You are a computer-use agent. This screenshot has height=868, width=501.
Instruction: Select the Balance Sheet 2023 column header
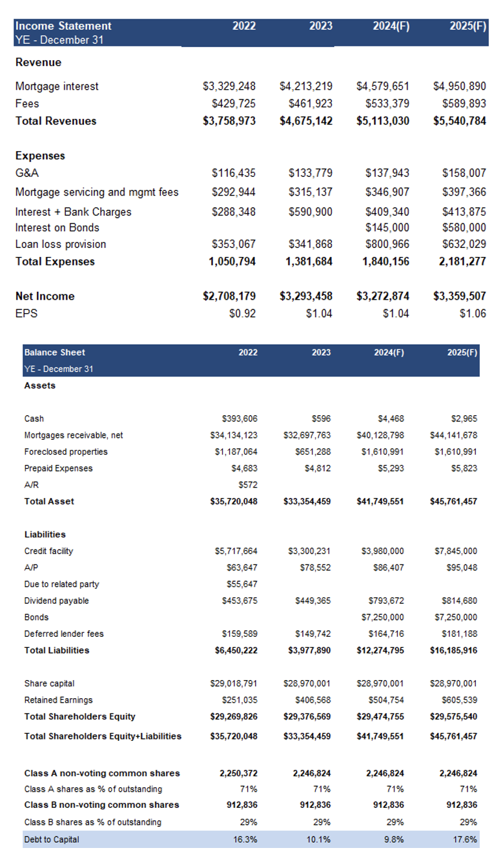[321, 353]
